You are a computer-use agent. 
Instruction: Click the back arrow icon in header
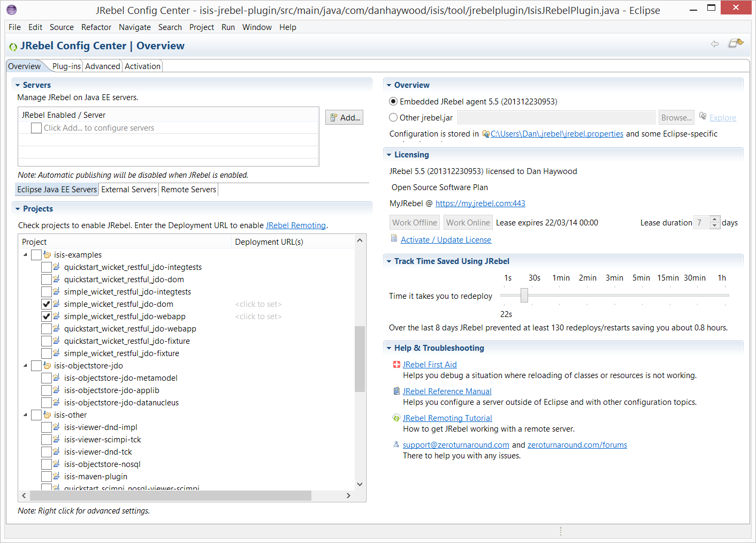pos(715,44)
